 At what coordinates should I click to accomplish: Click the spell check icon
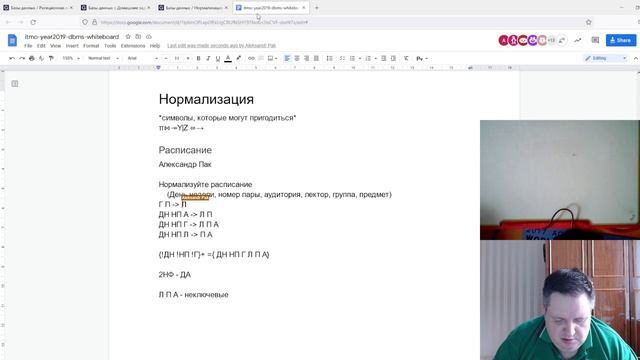[41, 58]
